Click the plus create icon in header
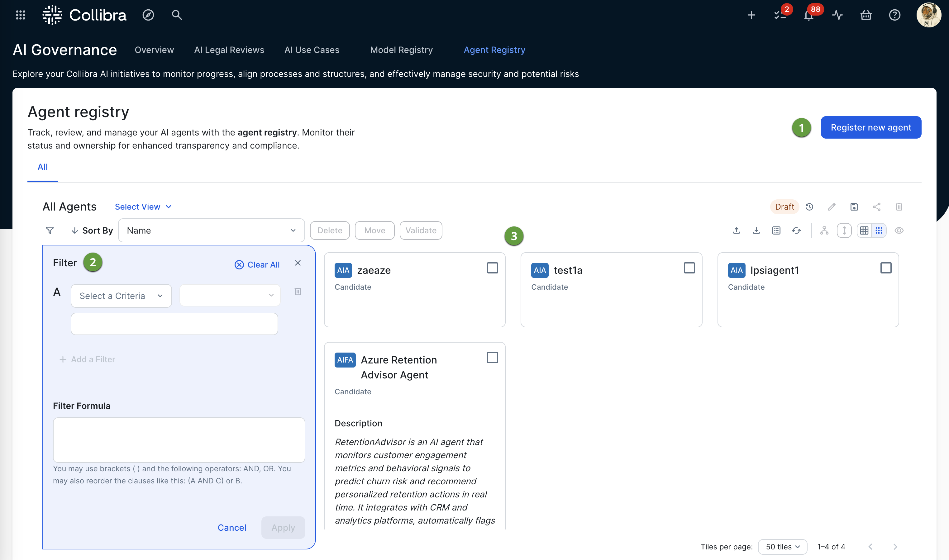949x560 pixels. point(751,15)
